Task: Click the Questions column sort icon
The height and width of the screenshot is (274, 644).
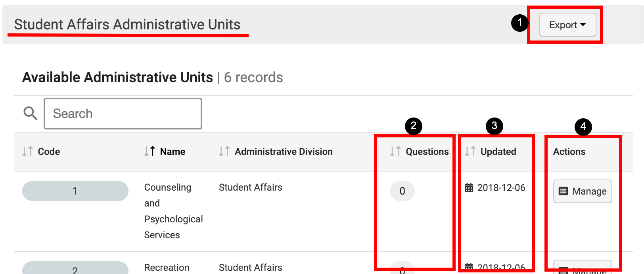Action: (x=395, y=151)
